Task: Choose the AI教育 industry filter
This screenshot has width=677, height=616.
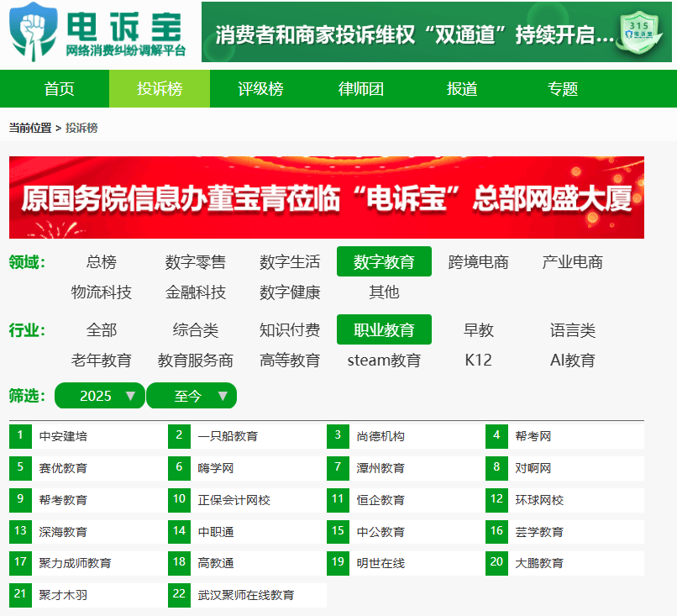Action: (573, 361)
